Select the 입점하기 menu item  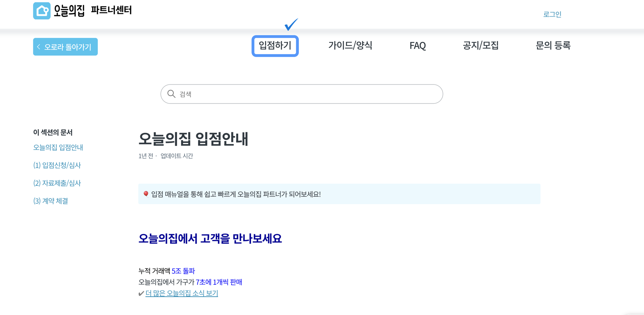point(275,46)
